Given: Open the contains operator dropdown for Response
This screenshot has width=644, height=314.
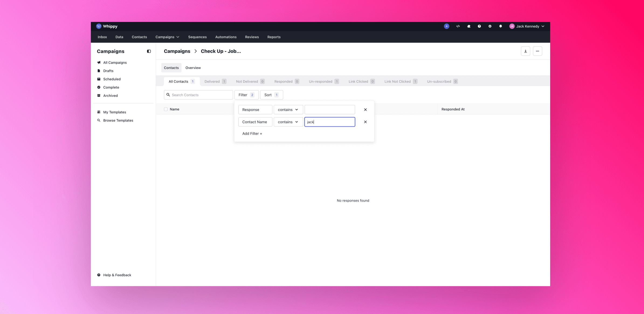Looking at the screenshot, I should (288, 110).
